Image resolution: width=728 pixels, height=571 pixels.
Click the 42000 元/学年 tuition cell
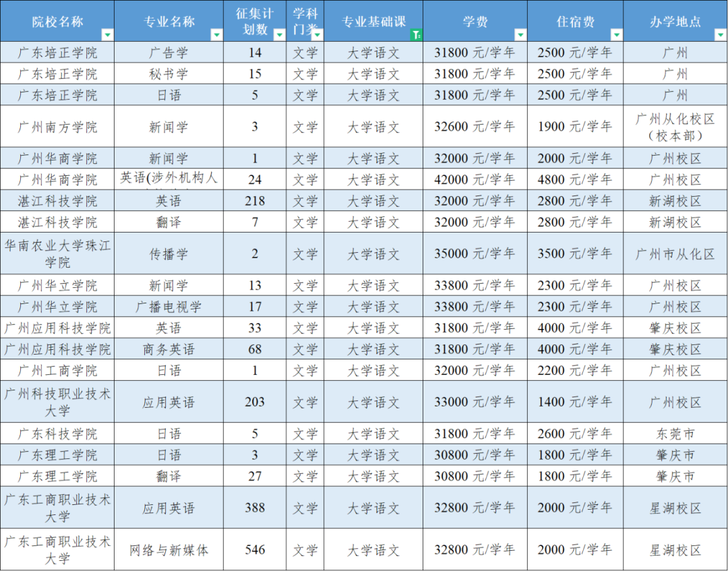(x=475, y=179)
